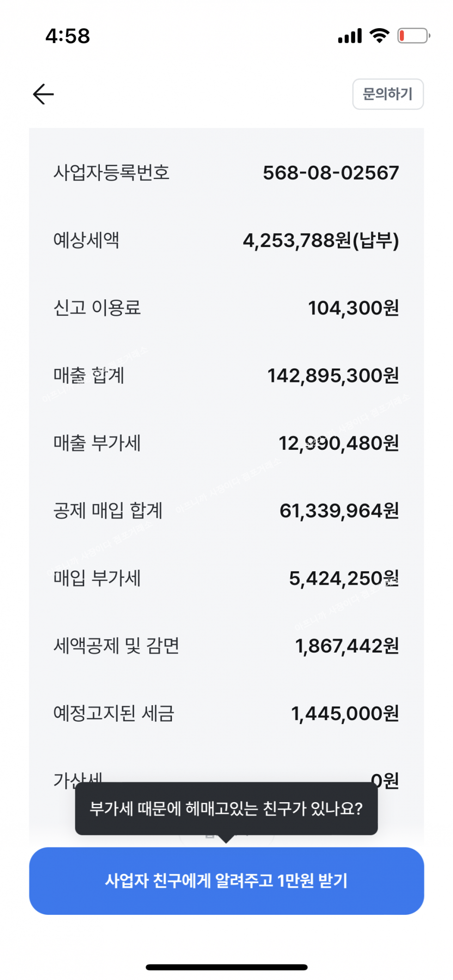Tap the 142,895,300원 sales total value
Image resolution: width=453 pixels, height=980 pixels.
tap(333, 375)
